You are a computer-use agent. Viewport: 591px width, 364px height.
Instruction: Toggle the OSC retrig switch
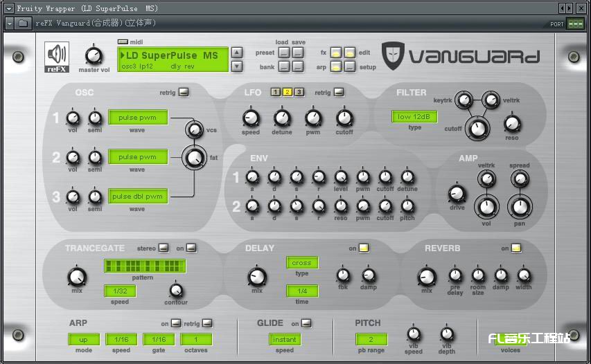184,92
